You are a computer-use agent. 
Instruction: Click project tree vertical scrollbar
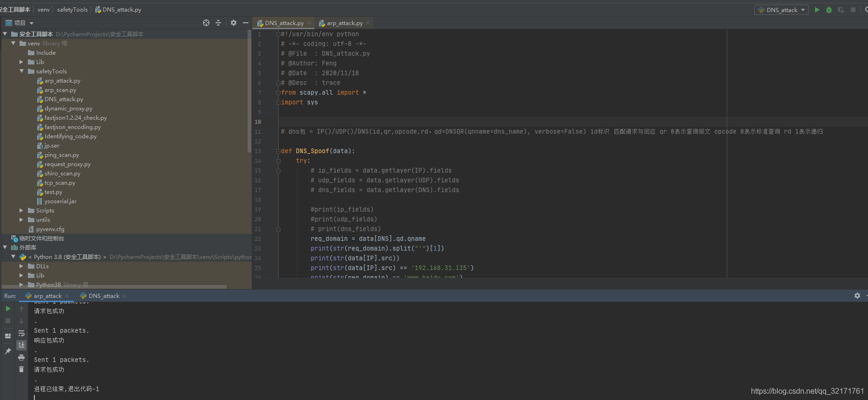click(249, 91)
